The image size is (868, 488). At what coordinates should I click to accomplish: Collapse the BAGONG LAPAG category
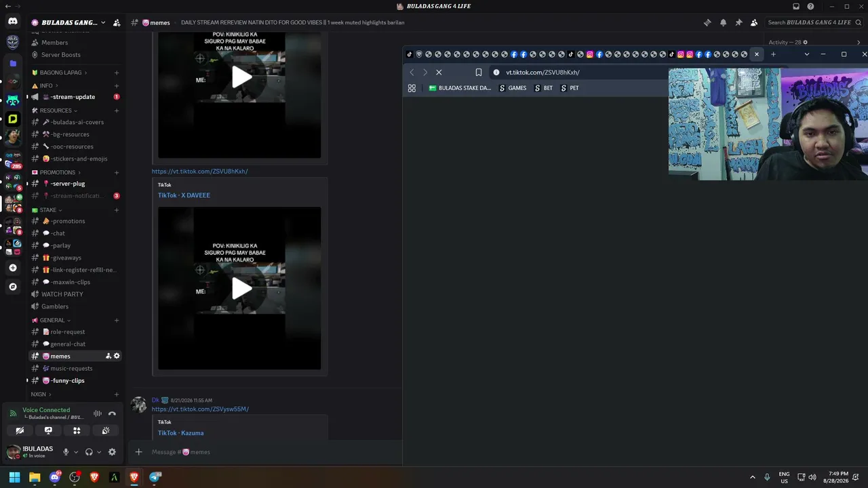(x=61, y=73)
